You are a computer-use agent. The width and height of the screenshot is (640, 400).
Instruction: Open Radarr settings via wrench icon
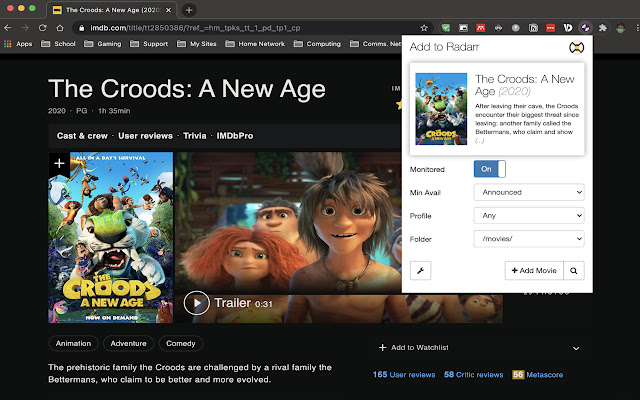point(420,270)
